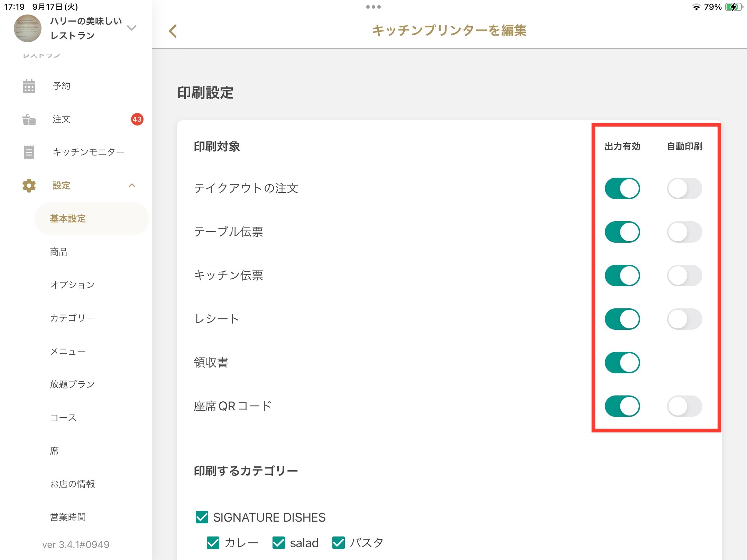Switch off 出力有効 for 座席QRコード
This screenshot has width=747, height=560.
[x=622, y=406]
